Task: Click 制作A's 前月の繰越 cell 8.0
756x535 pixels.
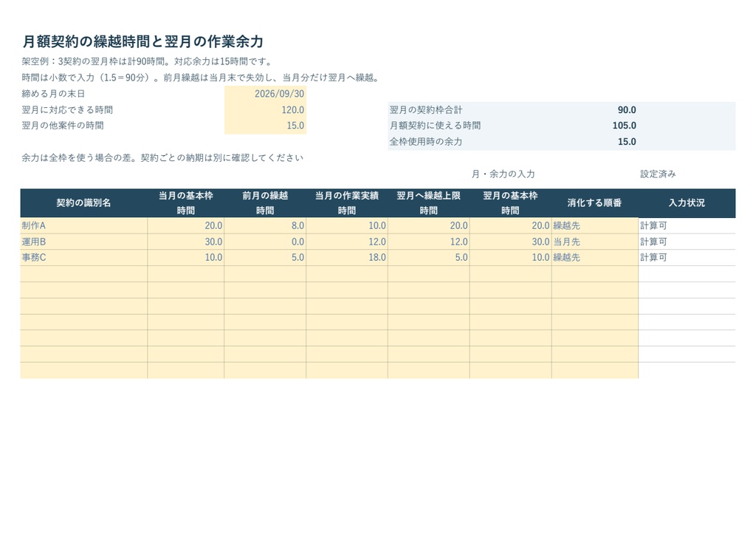Action: (x=265, y=226)
